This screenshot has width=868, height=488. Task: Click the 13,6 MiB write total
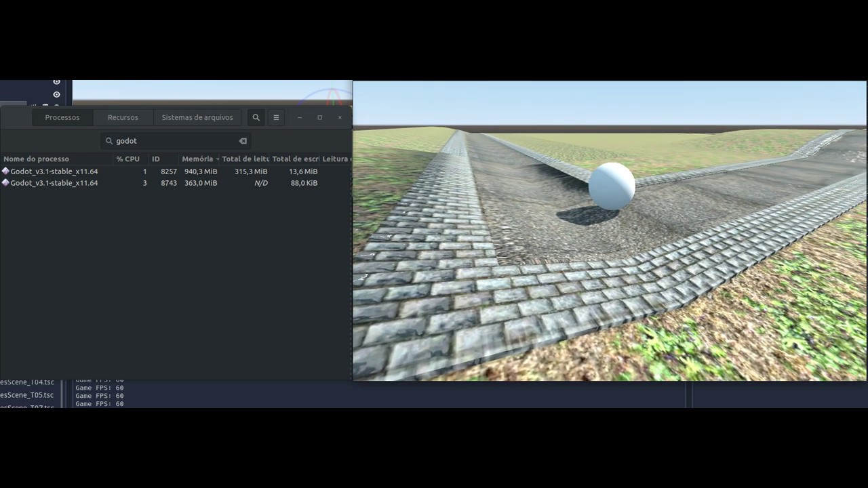303,171
